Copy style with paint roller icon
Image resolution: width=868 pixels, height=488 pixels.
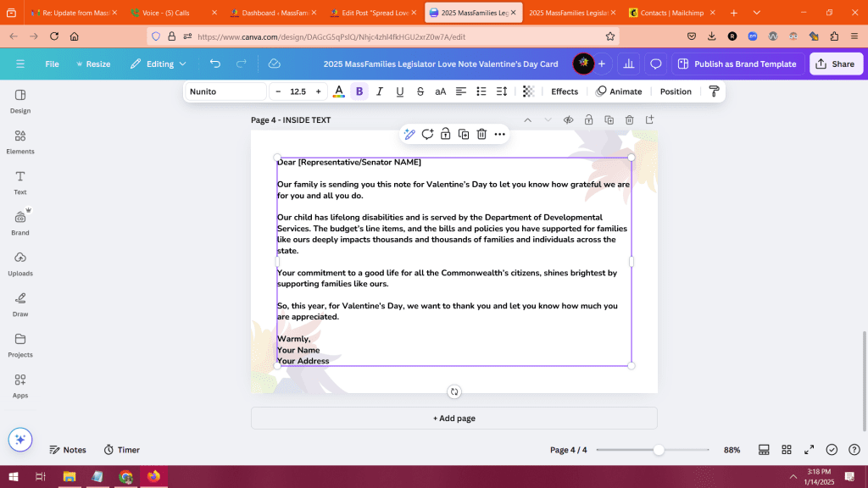714,91
